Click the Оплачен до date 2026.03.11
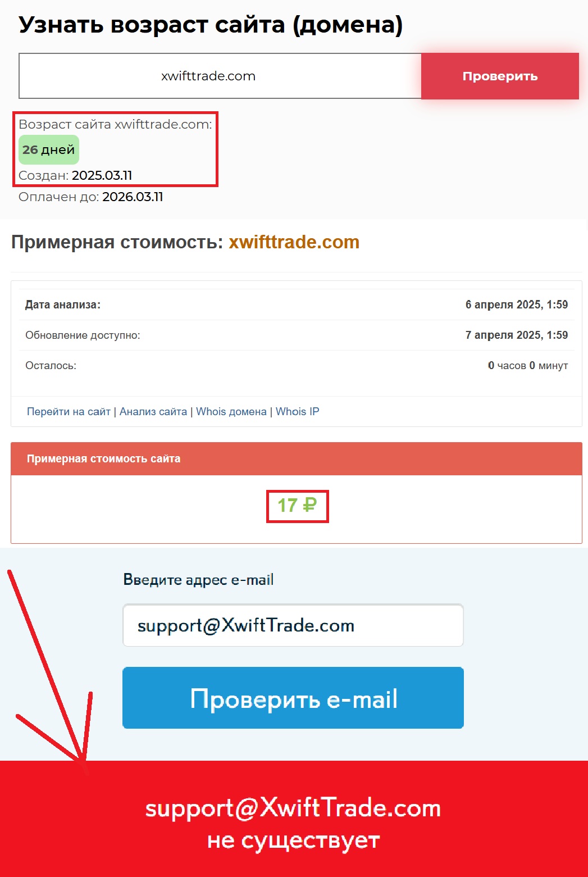The height and width of the screenshot is (877, 588). (133, 197)
